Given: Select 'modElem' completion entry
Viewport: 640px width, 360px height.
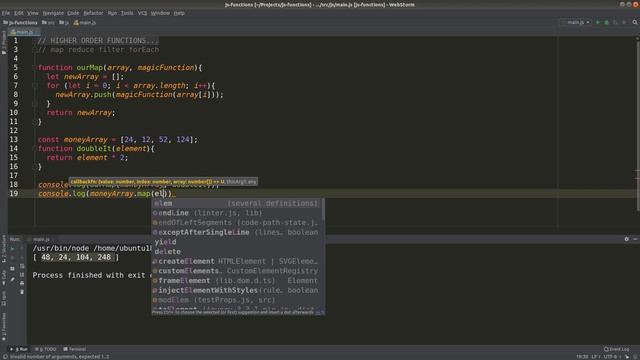Looking at the screenshot, I should coord(237,300).
